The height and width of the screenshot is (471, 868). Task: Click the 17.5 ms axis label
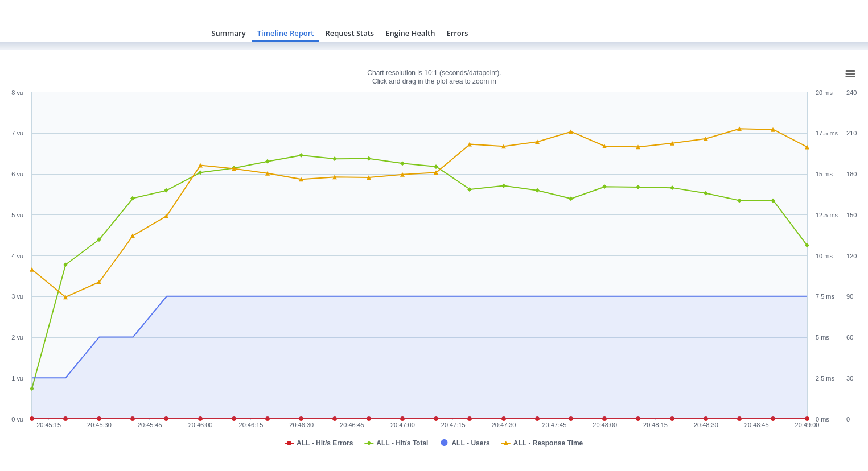pos(826,133)
